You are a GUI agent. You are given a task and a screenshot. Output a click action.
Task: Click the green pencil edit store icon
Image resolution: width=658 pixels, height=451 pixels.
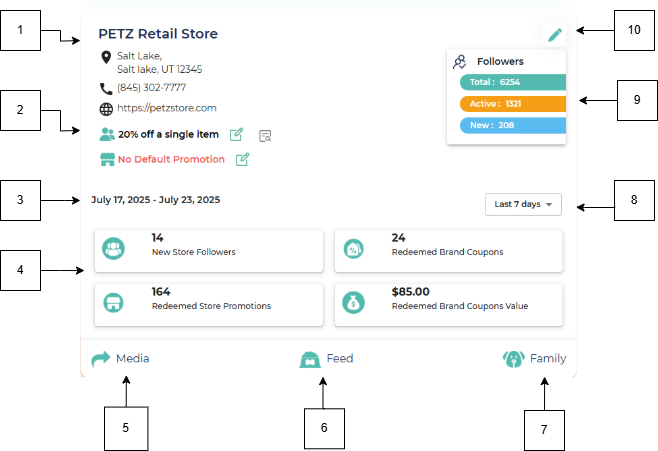coord(555,35)
